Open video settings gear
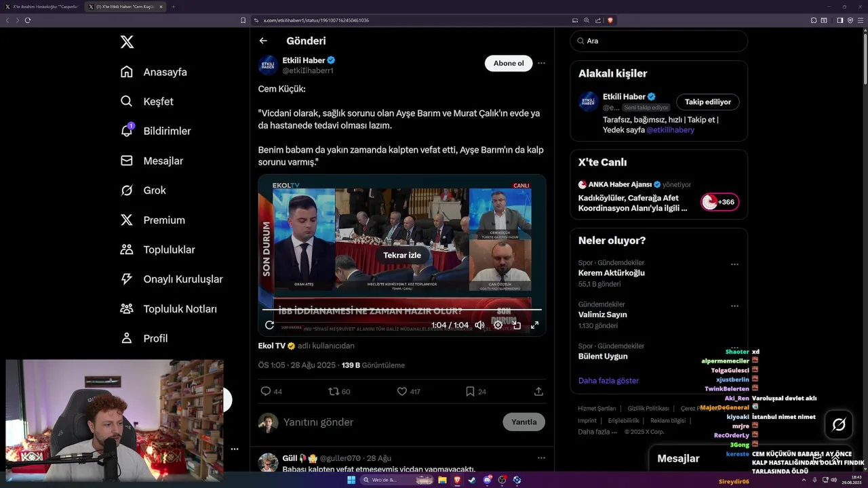 coord(498,325)
